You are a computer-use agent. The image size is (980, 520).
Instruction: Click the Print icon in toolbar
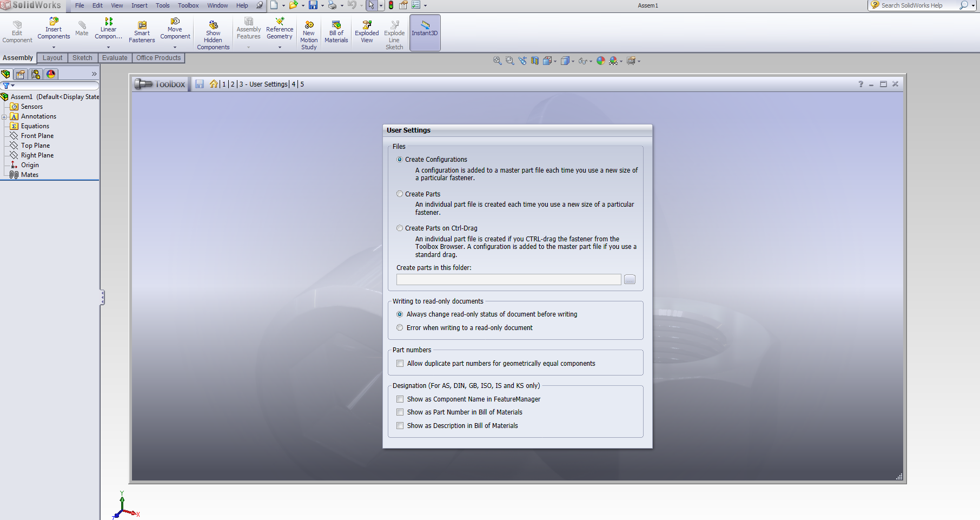[332, 5]
